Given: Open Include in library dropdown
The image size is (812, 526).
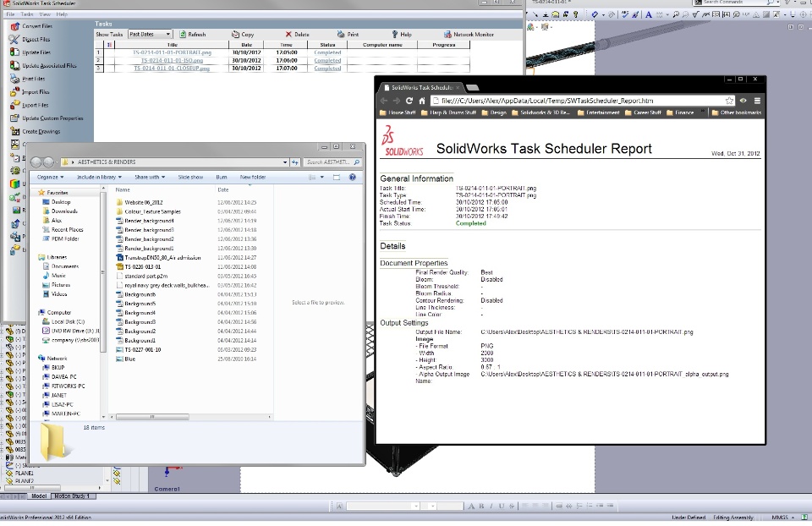Looking at the screenshot, I should 100,177.
